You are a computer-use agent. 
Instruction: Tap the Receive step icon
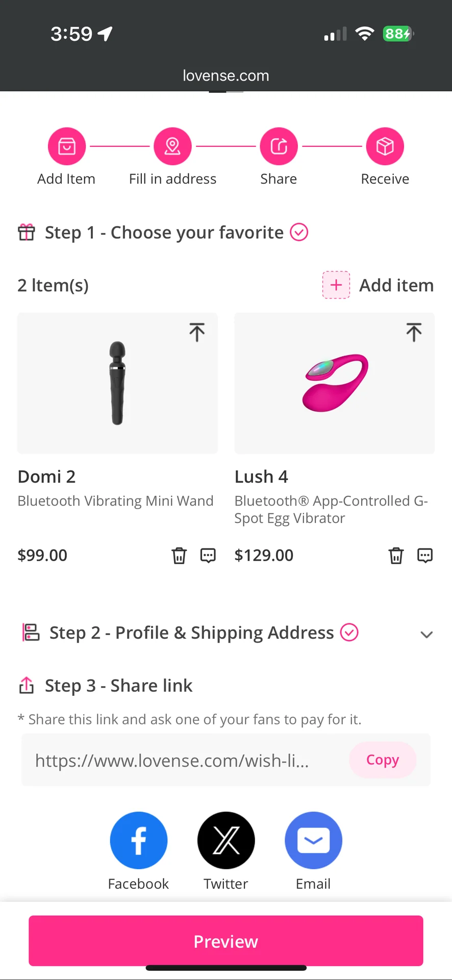(x=385, y=146)
